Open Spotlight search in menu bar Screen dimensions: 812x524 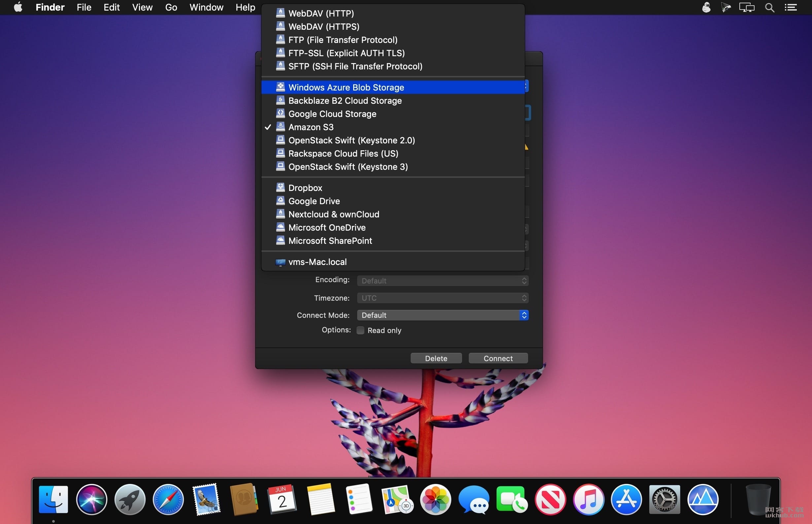[769, 7]
